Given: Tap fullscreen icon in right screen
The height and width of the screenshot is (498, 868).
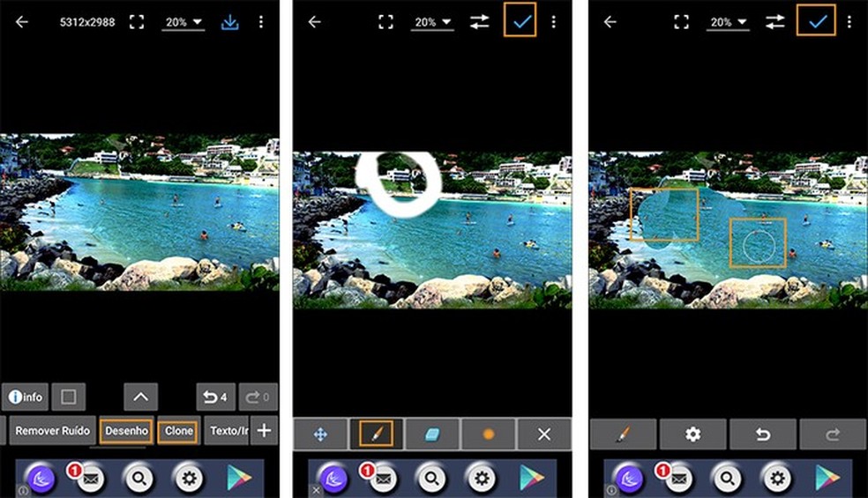Looking at the screenshot, I should (682, 22).
